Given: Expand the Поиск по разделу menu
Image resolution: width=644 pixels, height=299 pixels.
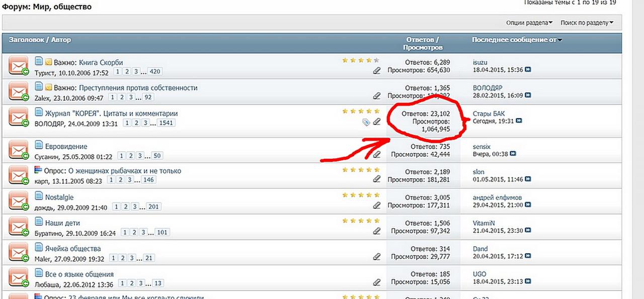Looking at the screenshot, I should pyautogui.click(x=587, y=23).
